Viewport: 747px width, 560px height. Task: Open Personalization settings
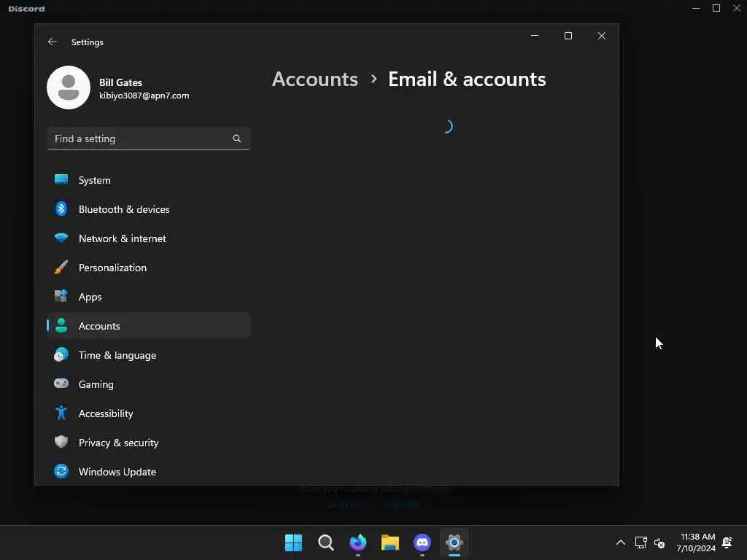(x=149, y=268)
